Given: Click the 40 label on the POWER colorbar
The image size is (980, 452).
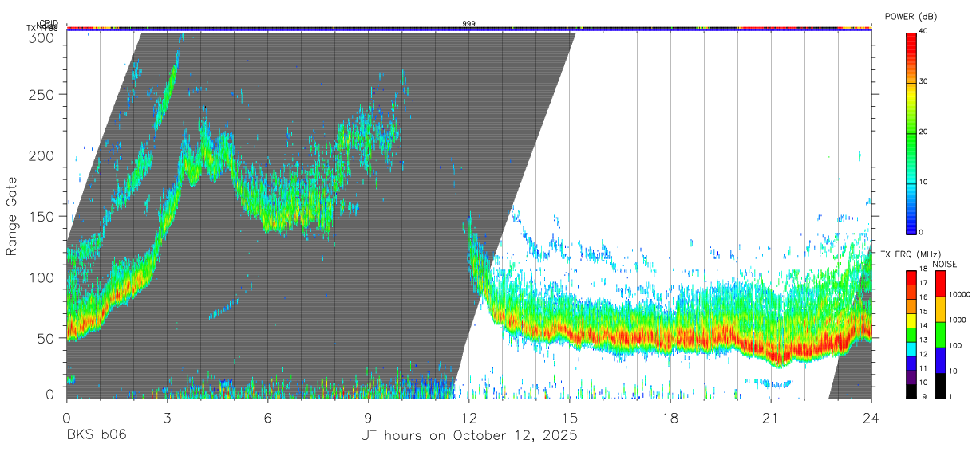Looking at the screenshot, I should pyautogui.click(x=923, y=31).
